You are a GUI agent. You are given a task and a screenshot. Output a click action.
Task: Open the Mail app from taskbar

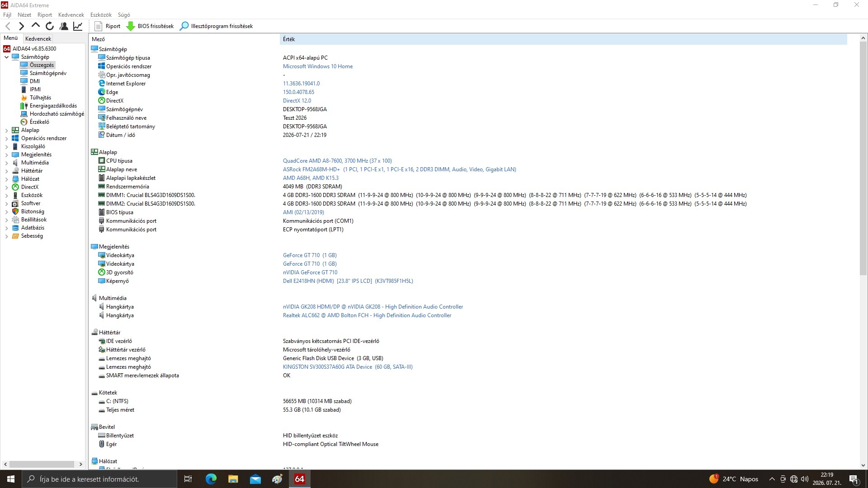(x=255, y=479)
